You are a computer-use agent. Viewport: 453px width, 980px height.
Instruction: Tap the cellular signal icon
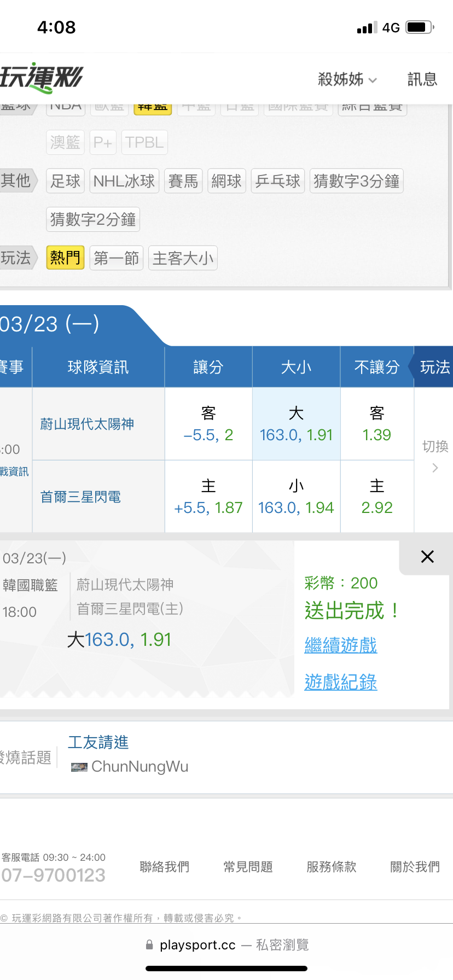click(x=367, y=27)
